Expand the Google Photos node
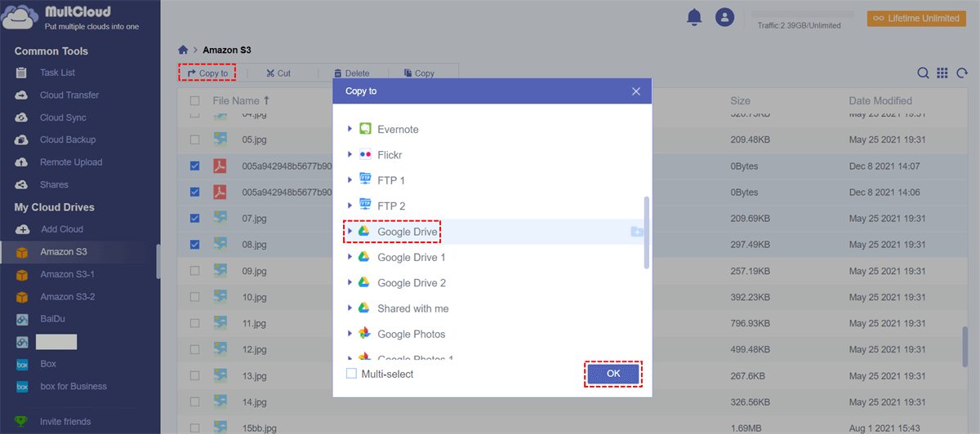This screenshot has width=980, height=434. tap(350, 334)
